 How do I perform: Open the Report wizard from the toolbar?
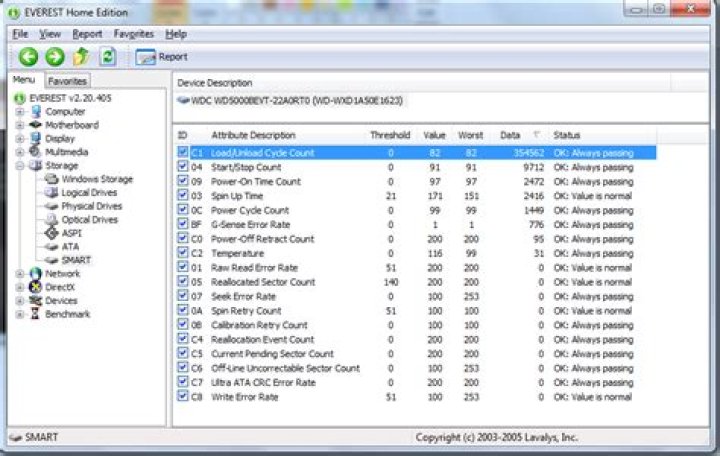(162, 57)
